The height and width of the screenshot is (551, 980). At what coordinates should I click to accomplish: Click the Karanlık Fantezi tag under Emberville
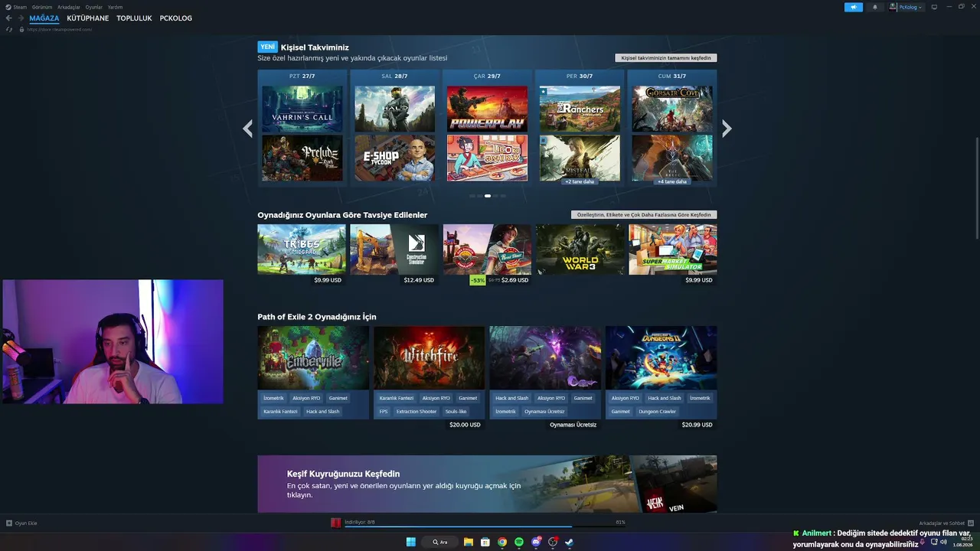point(280,412)
